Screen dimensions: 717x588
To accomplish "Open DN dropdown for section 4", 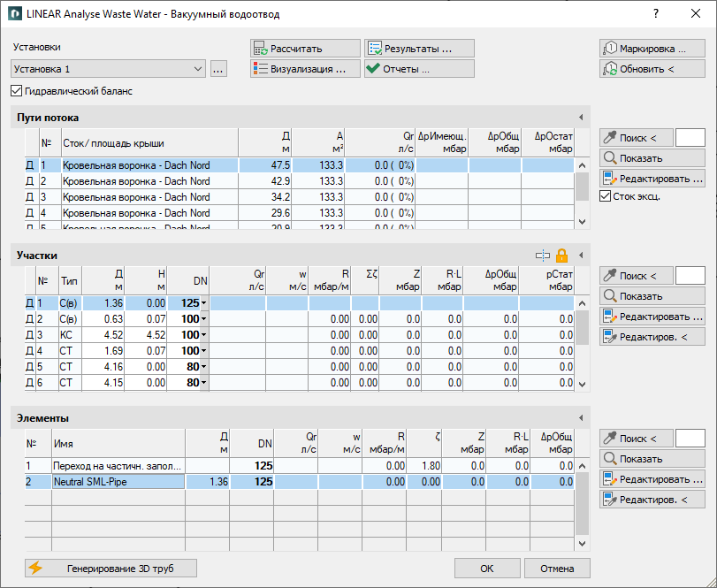I will [203, 351].
